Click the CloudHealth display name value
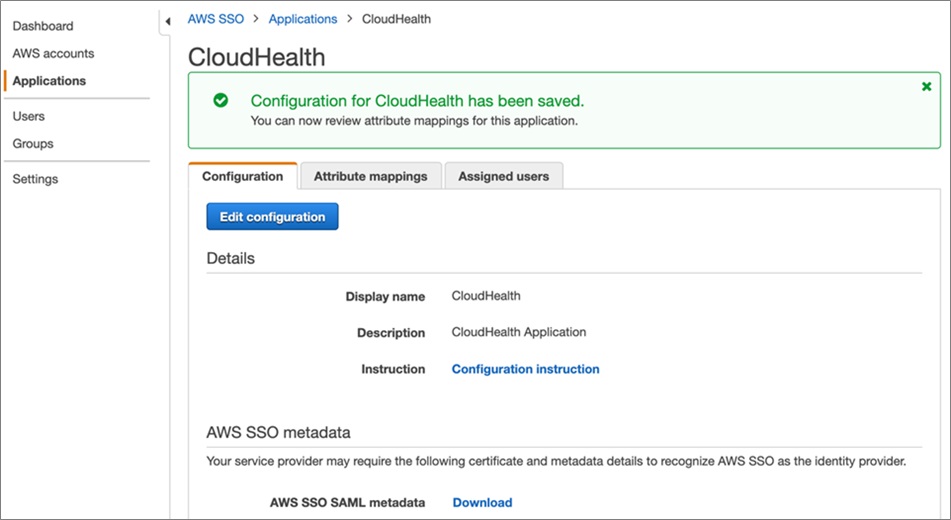The image size is (951, 520). coord(486,296)
